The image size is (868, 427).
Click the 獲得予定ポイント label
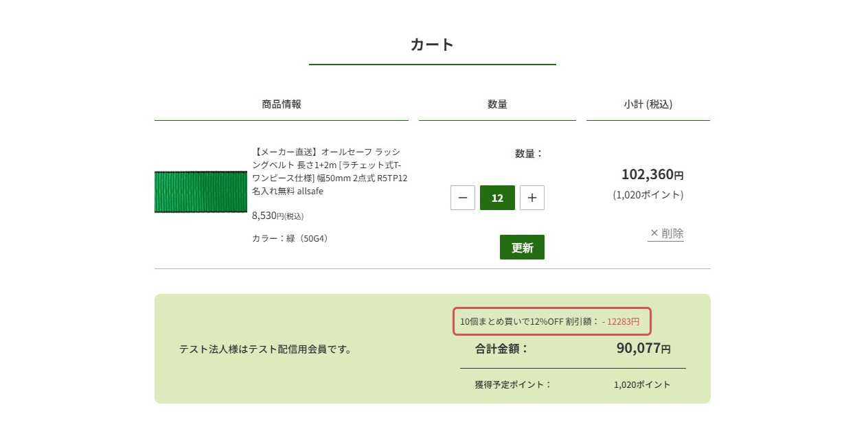pyautogui.click(x=513, y=384)
